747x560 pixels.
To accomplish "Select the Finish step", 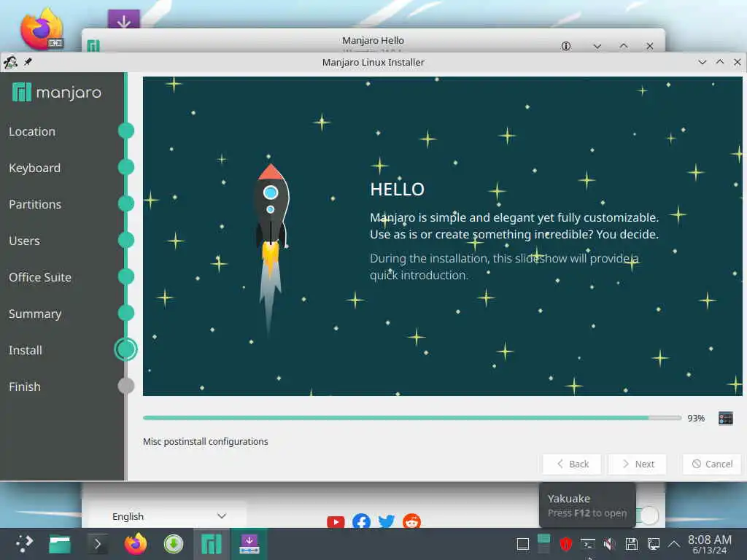I will tap(25, 386).
